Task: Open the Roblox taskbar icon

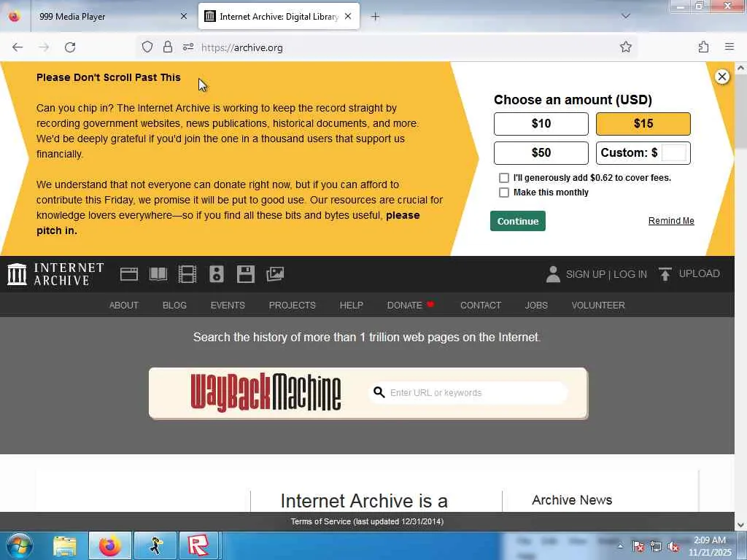Action: click(198, 545)
